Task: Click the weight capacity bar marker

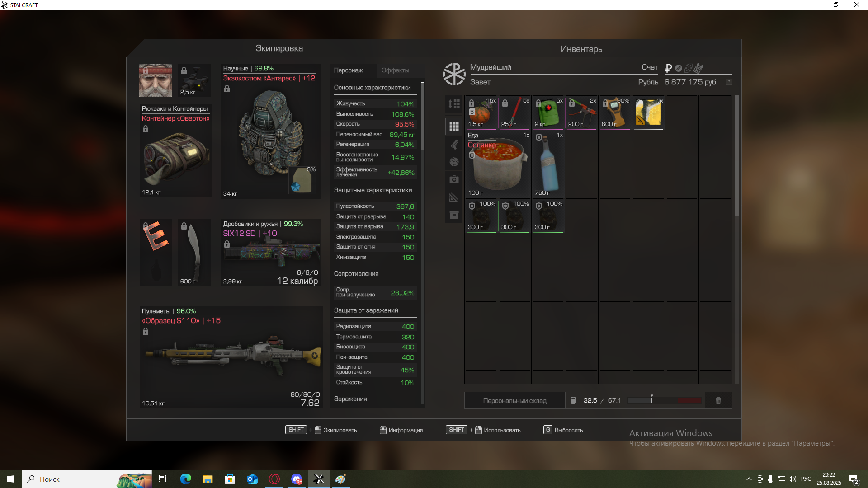Action: [x=651, y=399]
